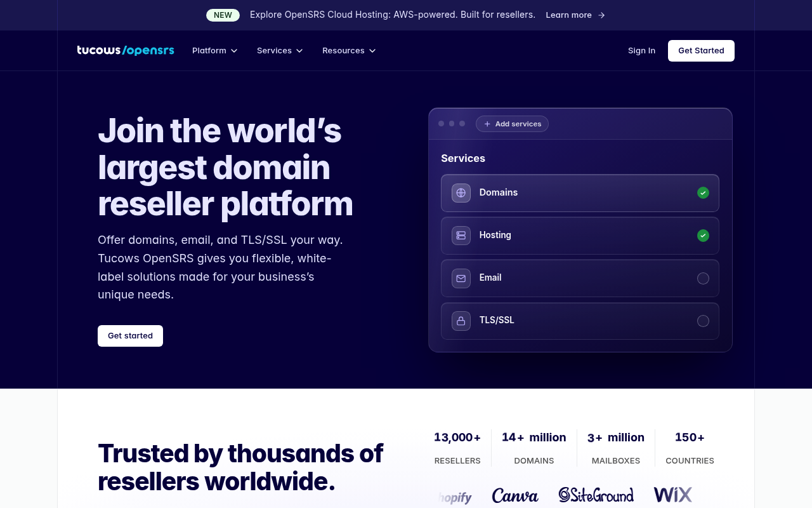Click the Email envelope icon

tap(461, 278)
